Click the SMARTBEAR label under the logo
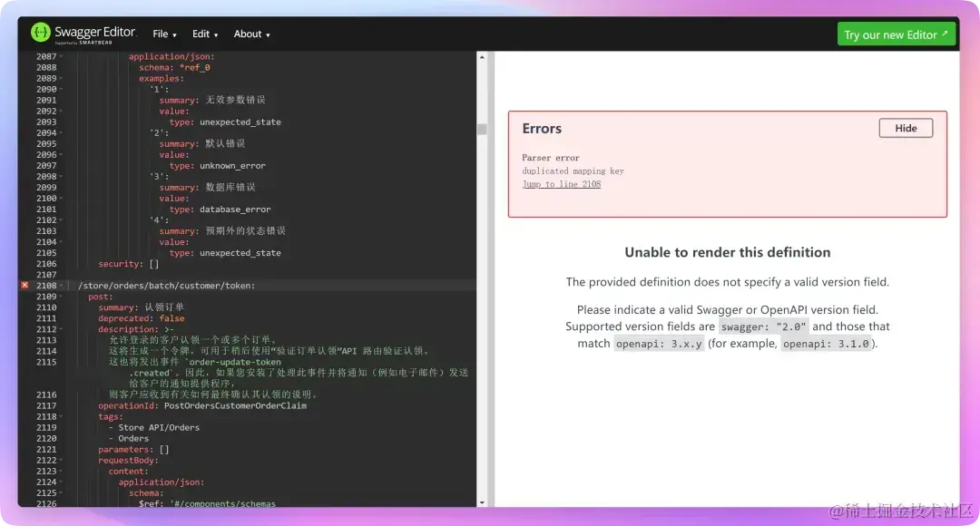 tap(94, 42)
